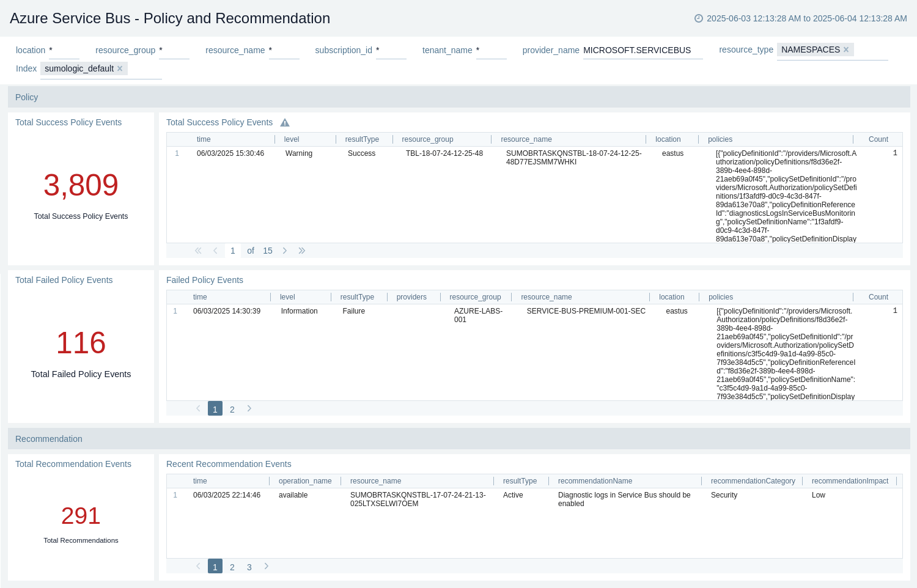The height and width of the screenshot is (588, 917).
Task: Sort Success Policy Events by resultType column
Action: [x=362, y=139]
